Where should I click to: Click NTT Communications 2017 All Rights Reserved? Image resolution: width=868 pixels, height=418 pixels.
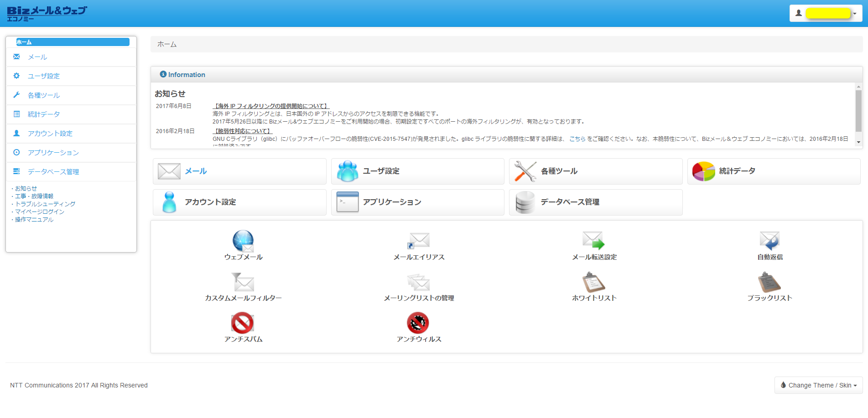[79, 385]
